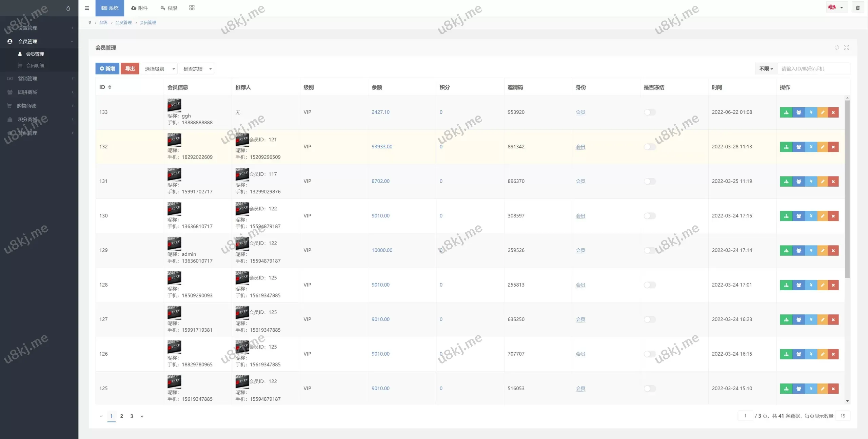Click green hierarchy icon for member 133
The width and height of the screenshot is (868, 439).
(786, 112)
